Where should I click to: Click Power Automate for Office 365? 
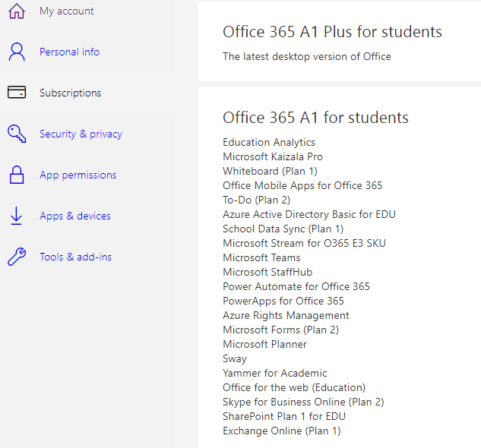tap(296, 286)
